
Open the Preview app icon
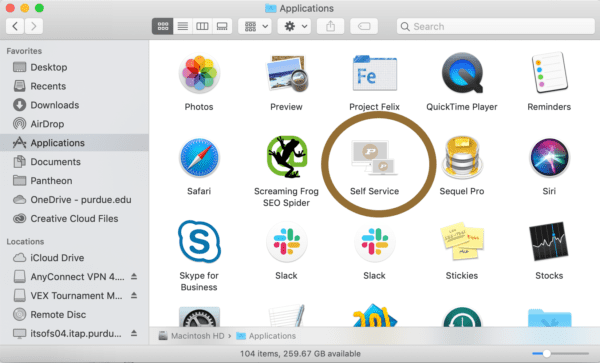[287, 73]
